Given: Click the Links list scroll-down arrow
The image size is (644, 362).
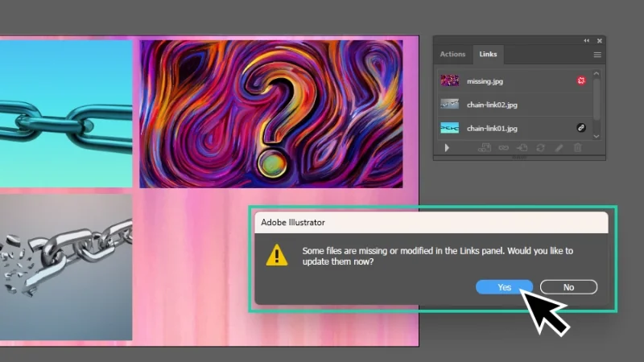Looking at the screenshot, I should [x=597, y=136].
